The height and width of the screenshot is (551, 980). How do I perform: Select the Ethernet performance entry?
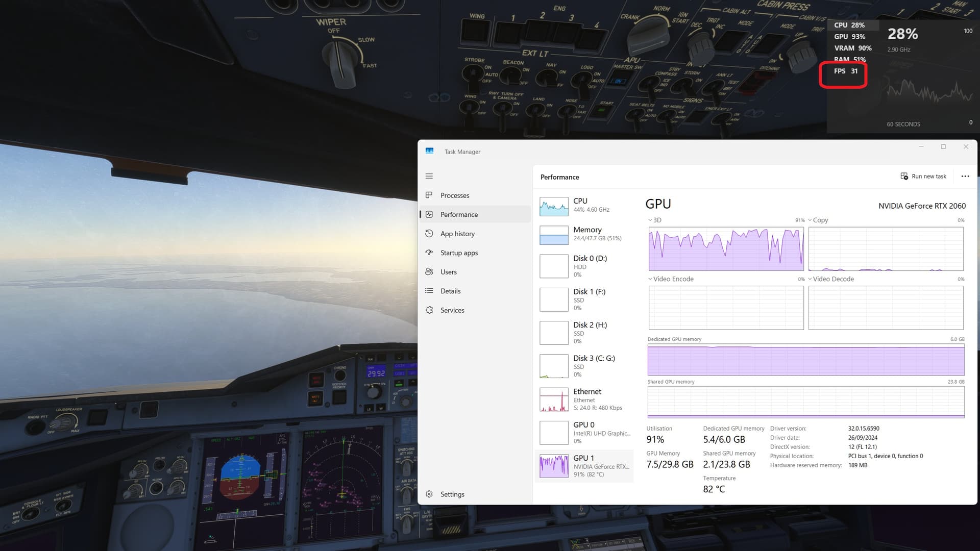(x=584, y=399)
